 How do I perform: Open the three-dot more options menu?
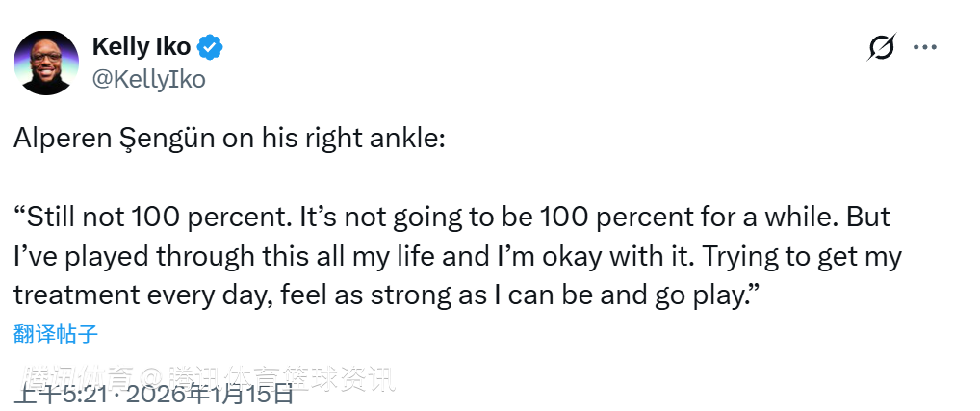pyautogui.click(x=924, y=47)
